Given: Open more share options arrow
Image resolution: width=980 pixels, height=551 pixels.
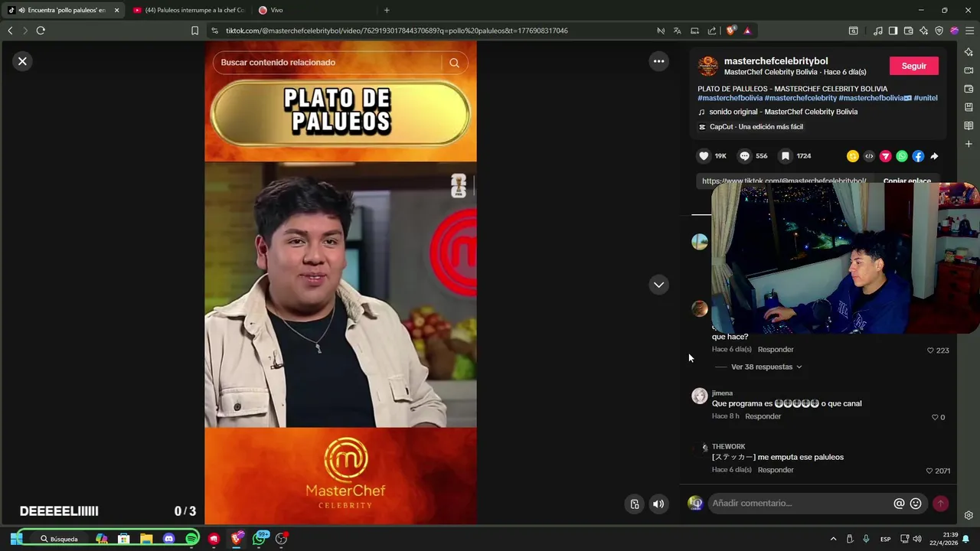Looking at the screenshot, I should tap(934, 156).
